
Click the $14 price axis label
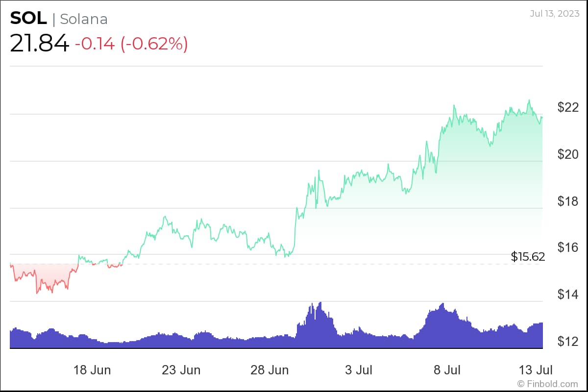pyautogui.click(x=568, y=294)
